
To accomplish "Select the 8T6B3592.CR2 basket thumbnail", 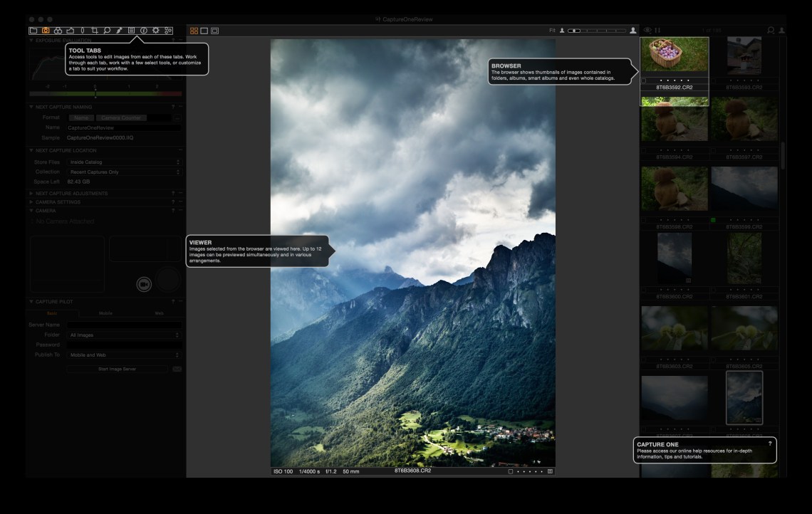I will [x=675, y=55].
